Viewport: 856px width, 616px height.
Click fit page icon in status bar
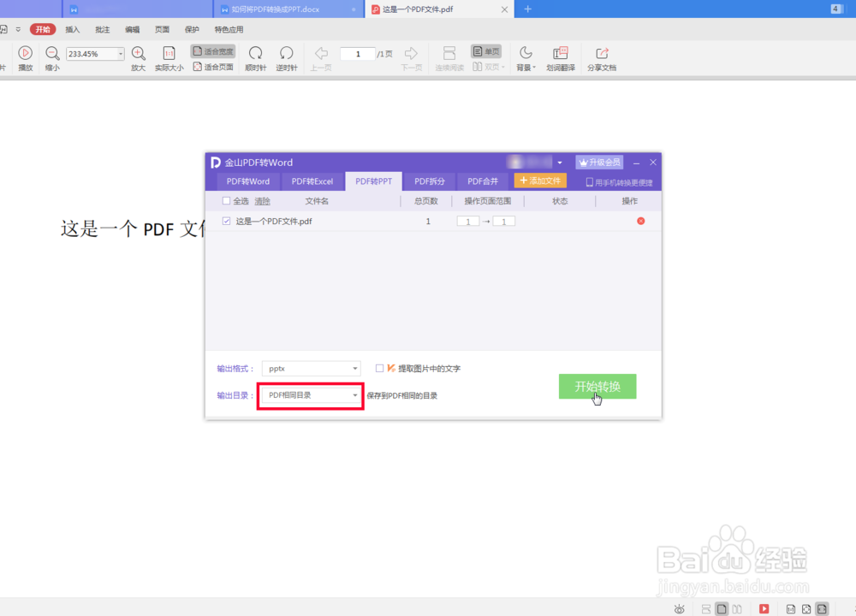pos(806,609)
